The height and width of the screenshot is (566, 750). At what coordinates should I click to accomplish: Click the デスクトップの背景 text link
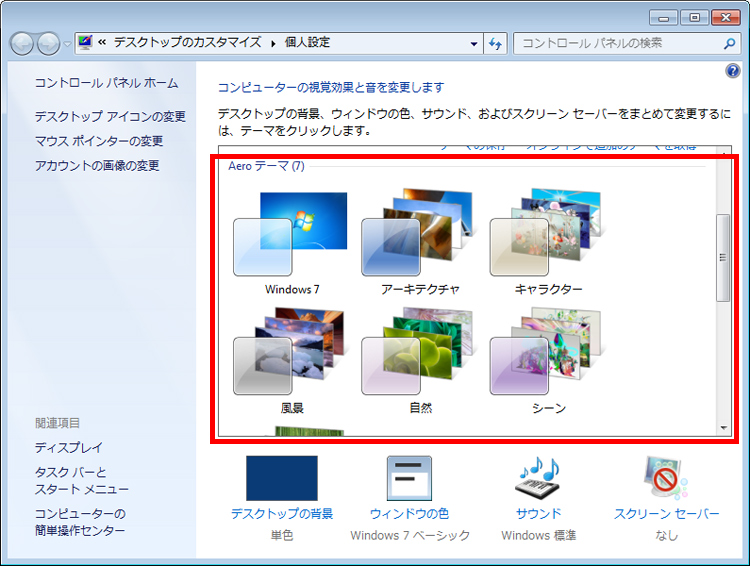[x=282, y=514]
